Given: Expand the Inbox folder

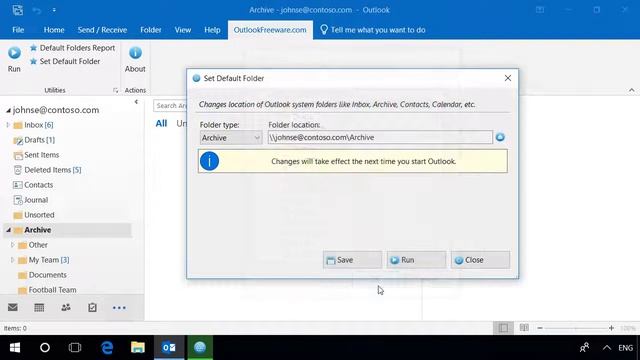Looking at the screenshot, I should pos(8,125).
